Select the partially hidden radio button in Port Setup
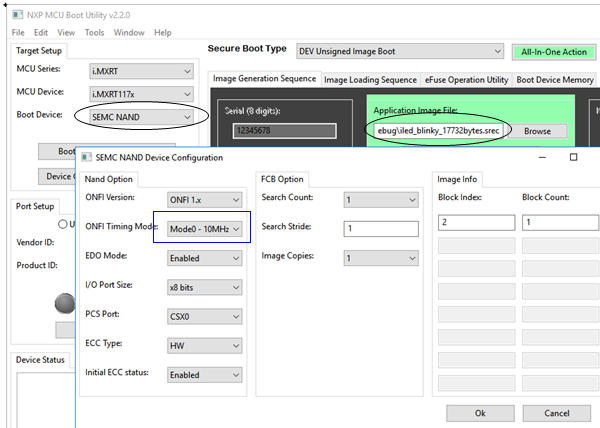600x428 pixels. pyautogui.click(x=63, y=224)
